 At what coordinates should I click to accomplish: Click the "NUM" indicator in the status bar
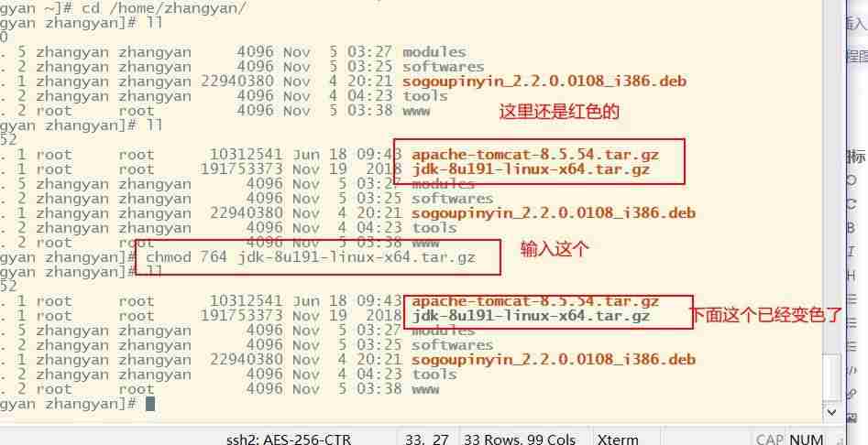pos(806,440)
